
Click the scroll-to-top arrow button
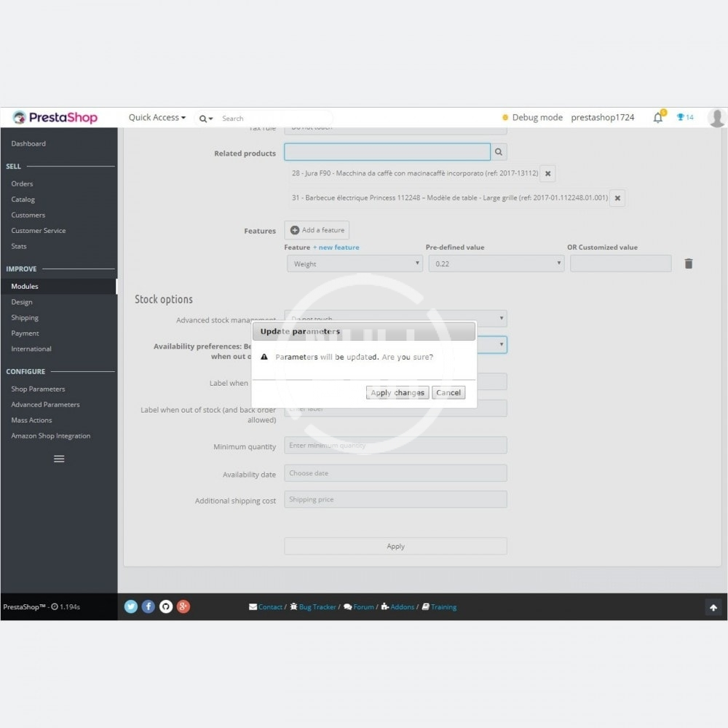(713, 607)
